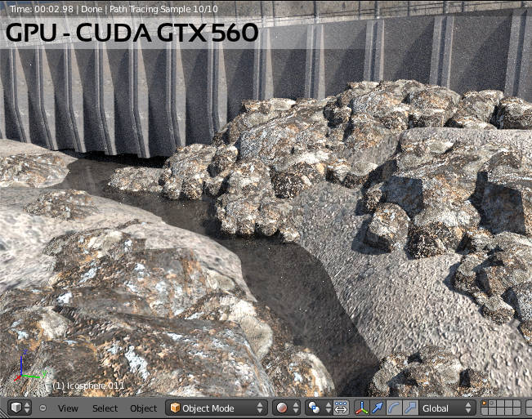
Task: Open the Object menu
Action: point(144,408)
